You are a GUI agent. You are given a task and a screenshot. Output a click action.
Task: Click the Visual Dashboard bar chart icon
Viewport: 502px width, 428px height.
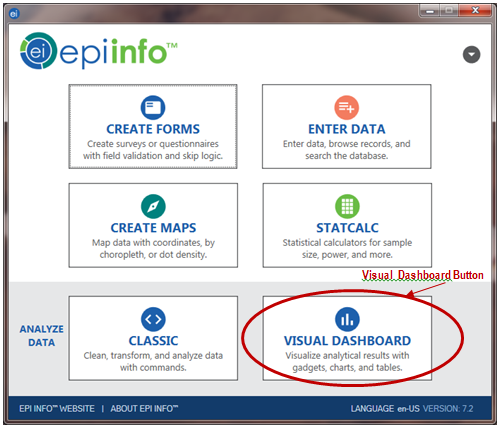(x=347, y=319)
